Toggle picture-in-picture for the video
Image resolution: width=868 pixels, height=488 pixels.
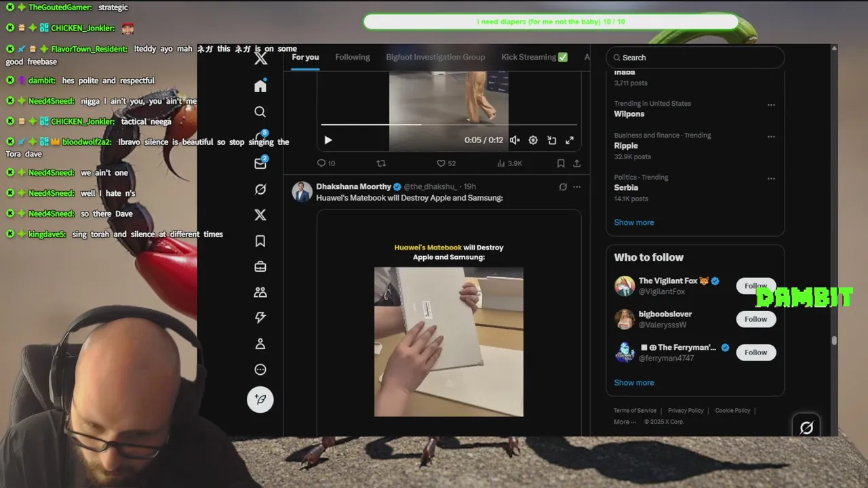click(x=551, y=140)
